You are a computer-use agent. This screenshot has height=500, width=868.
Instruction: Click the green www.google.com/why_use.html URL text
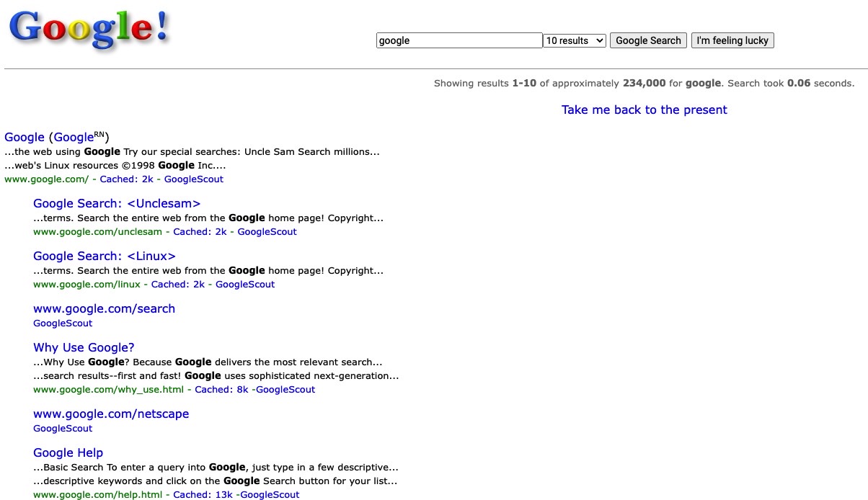108,389
